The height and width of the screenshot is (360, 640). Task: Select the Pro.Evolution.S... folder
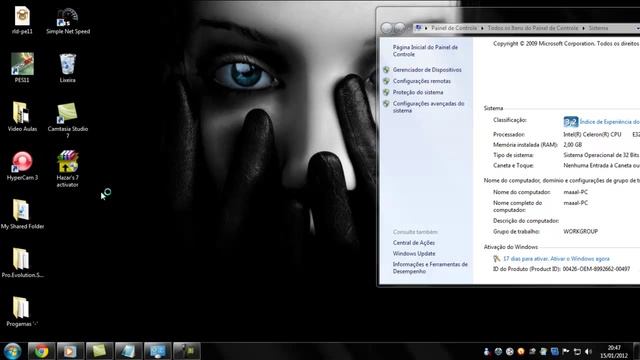click(22, 263)
